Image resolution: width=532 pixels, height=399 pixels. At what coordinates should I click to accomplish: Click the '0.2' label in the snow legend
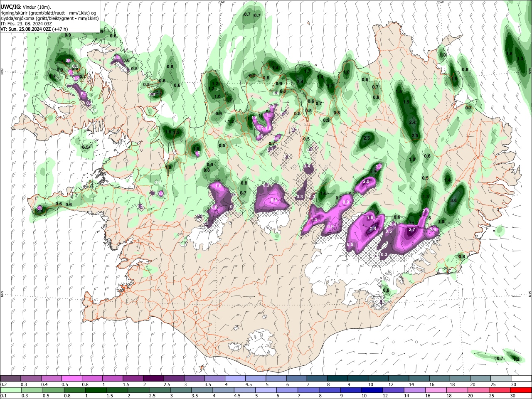pos(3,384)
